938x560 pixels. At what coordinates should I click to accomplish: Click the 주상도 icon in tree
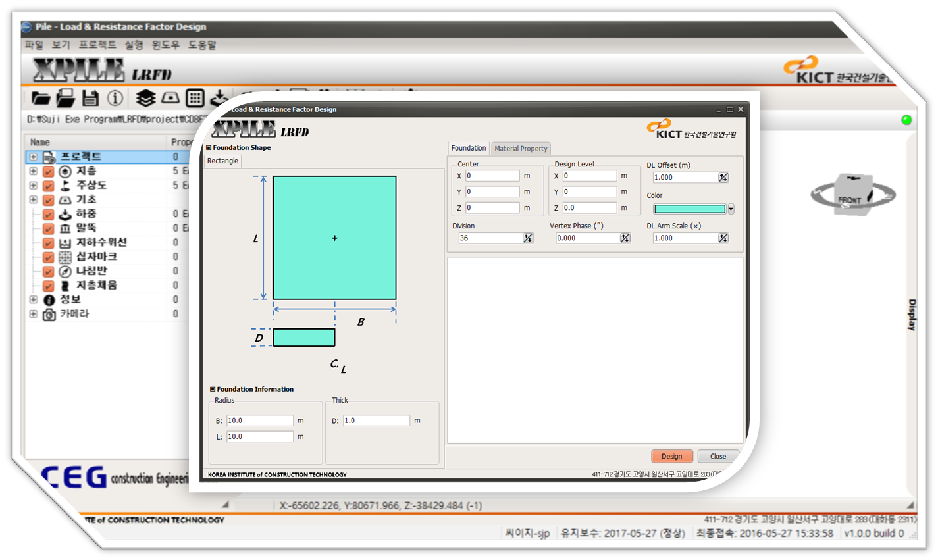pos(65,186)
